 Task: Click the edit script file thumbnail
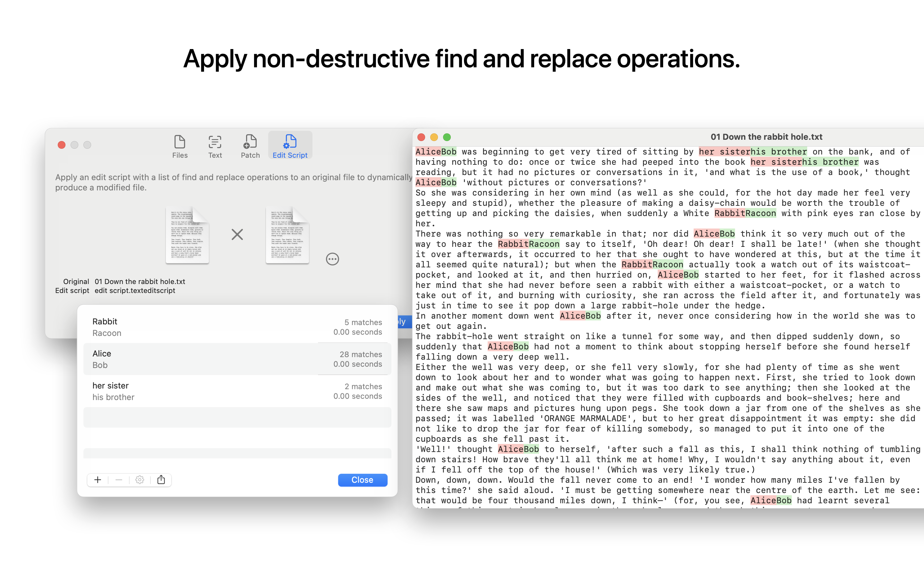287,235
